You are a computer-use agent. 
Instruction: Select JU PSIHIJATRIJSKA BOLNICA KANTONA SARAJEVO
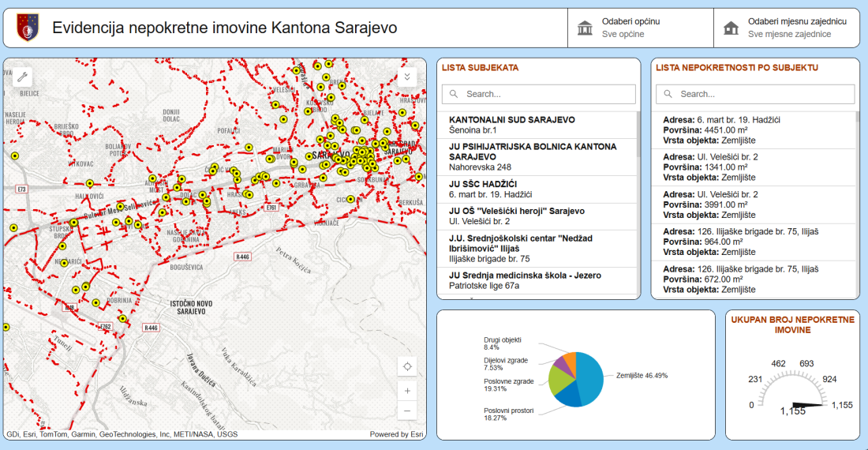pos(537,157)
